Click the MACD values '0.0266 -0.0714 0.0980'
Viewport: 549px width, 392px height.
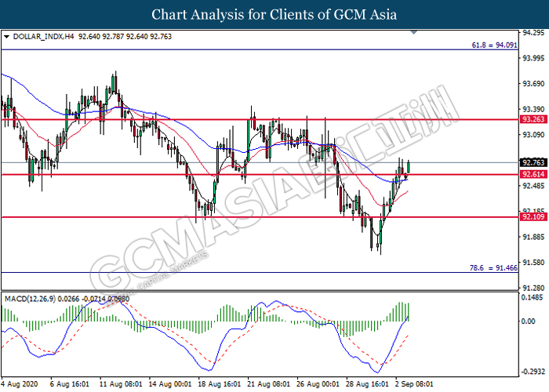(93, 299)
